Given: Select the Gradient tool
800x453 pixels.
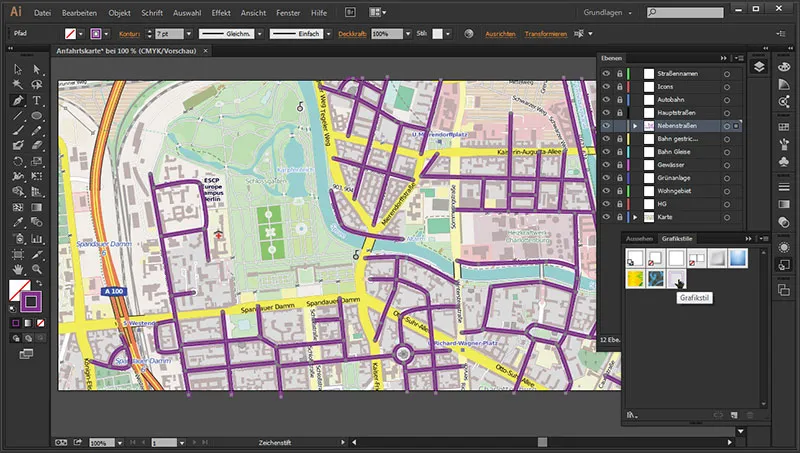Looking at the screenshot, I should pos(37,207).
